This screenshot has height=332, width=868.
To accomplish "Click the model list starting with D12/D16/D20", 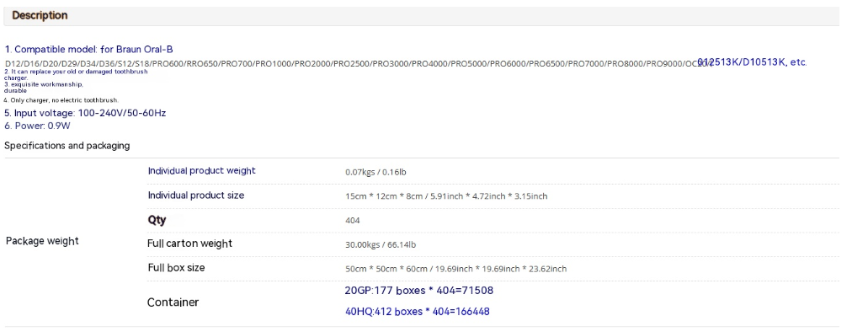I will click(359, 64).
